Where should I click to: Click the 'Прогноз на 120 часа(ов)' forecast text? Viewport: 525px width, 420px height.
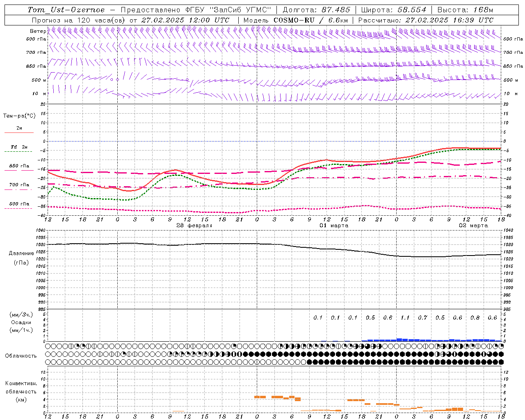pos(79,20)
